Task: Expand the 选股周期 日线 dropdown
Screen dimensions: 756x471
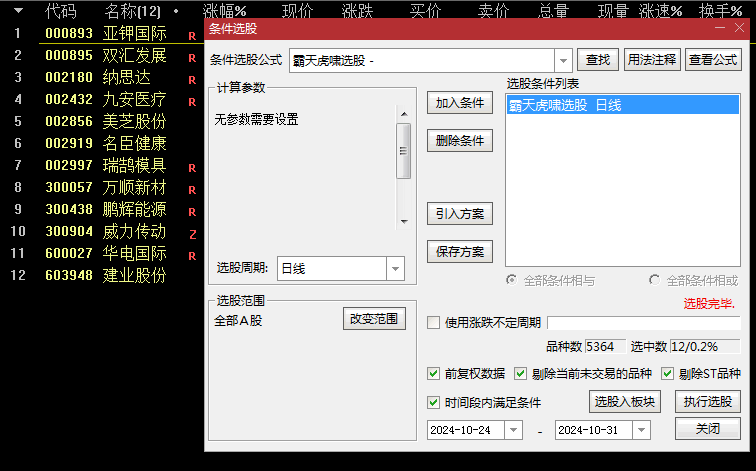Action: point(395,269)
